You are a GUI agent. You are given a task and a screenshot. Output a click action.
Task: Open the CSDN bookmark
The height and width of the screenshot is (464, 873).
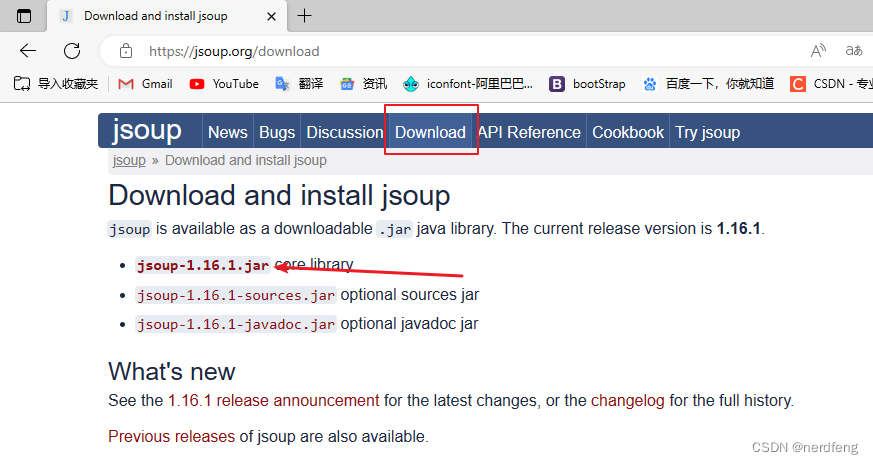(x=831, y=84)
